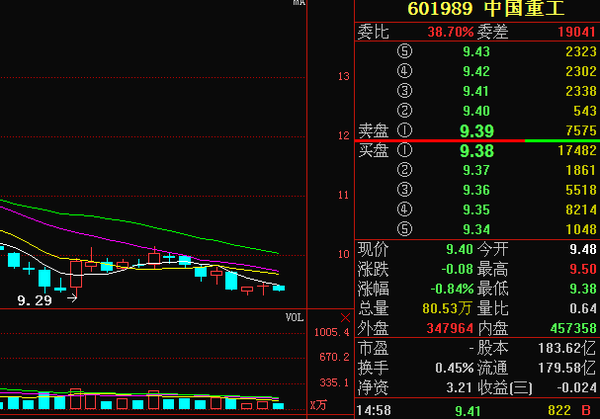The height and width of the screenshot is (419, 600).
Task: Click the volume axis label 1005.4
Action: click(x=332, y=332)
